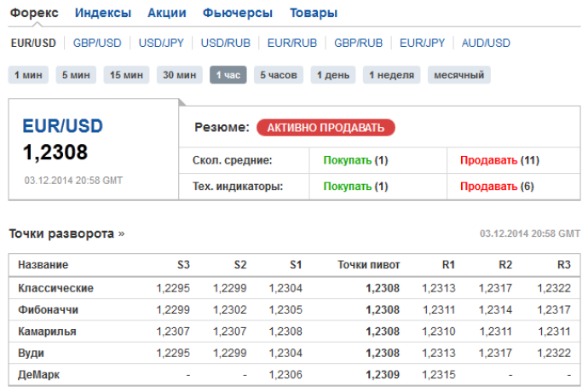Image resolution: width=588 pixels, height=392 pixels.
Task: Open the USD/RUB currency pair
Action: click(x=225, y=43)
